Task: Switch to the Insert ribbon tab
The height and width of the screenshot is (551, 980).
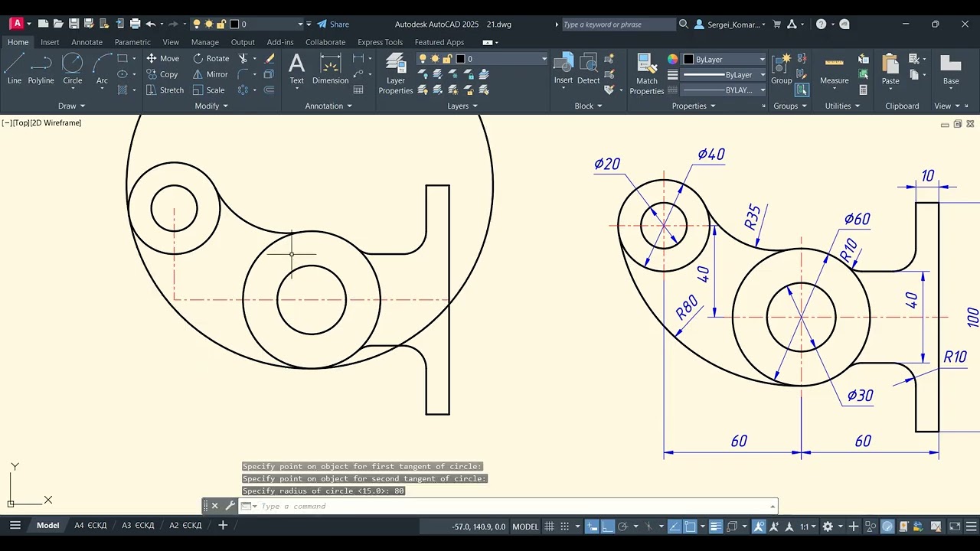Action: [x=50, y=42]
